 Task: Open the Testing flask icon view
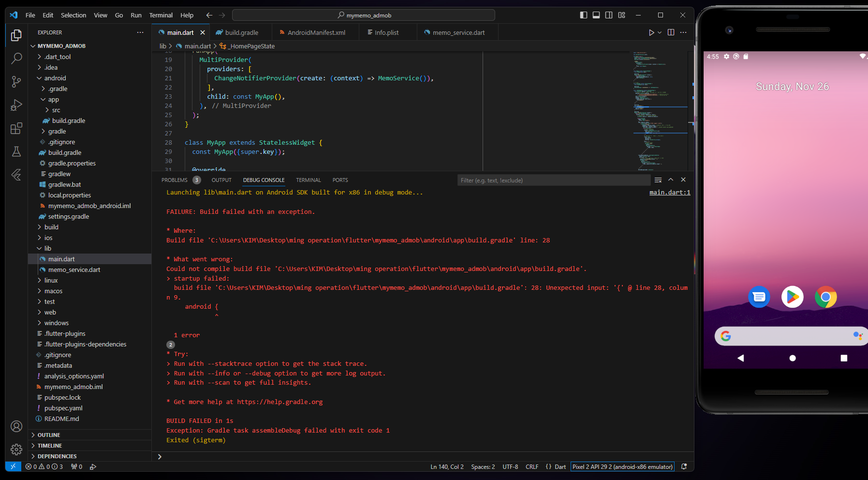pyautogui.click(x=16, y=151)
